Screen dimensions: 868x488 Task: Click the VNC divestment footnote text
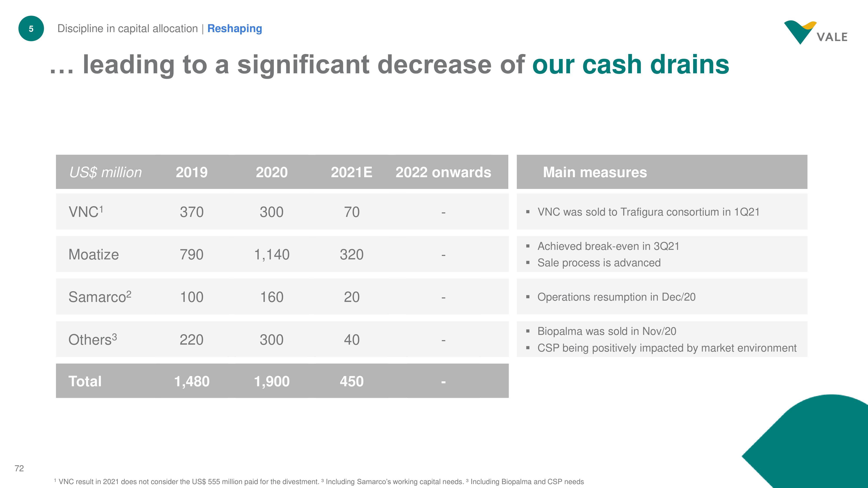pyautogui.click(x=187, y=481)
